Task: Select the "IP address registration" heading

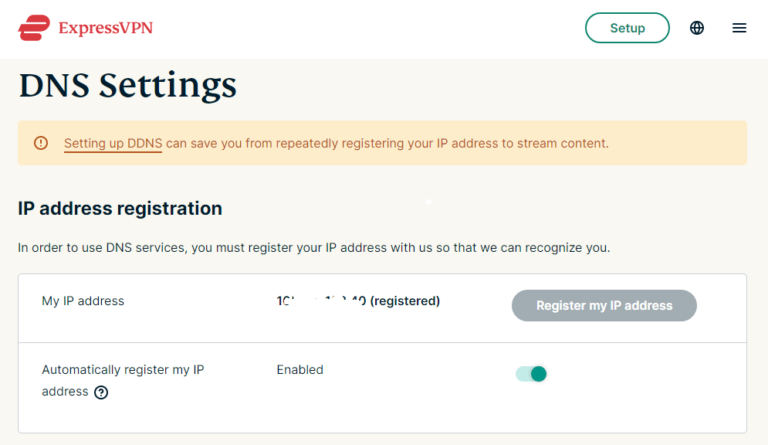Action: click(x=120, y=209)
